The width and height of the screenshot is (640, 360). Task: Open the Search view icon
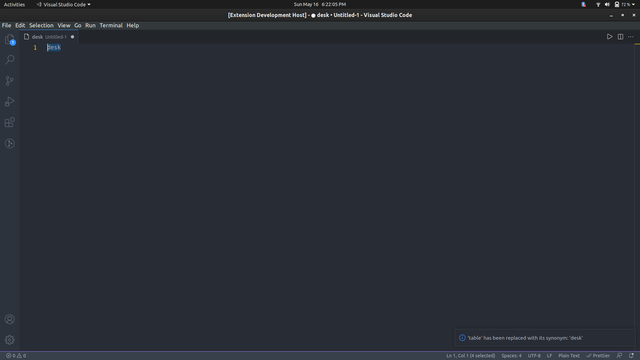(x=10, y=60)
